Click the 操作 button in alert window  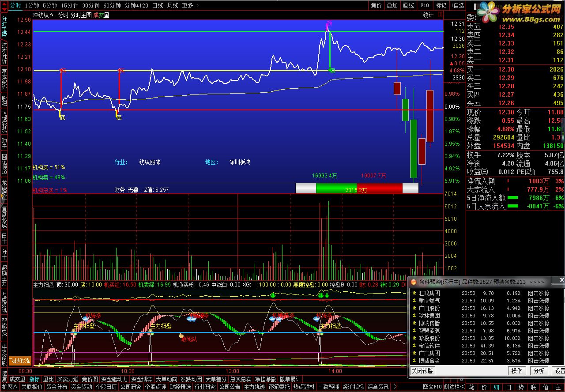[517, 371]
